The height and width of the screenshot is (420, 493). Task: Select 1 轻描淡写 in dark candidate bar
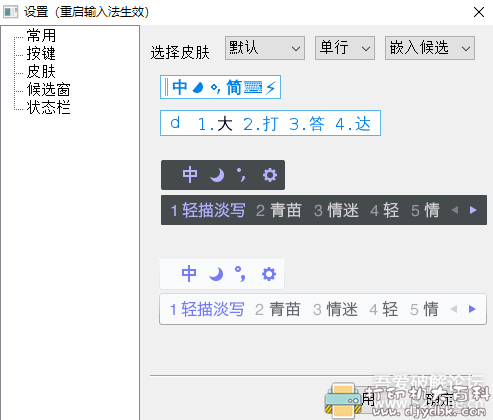pos(208,210)
